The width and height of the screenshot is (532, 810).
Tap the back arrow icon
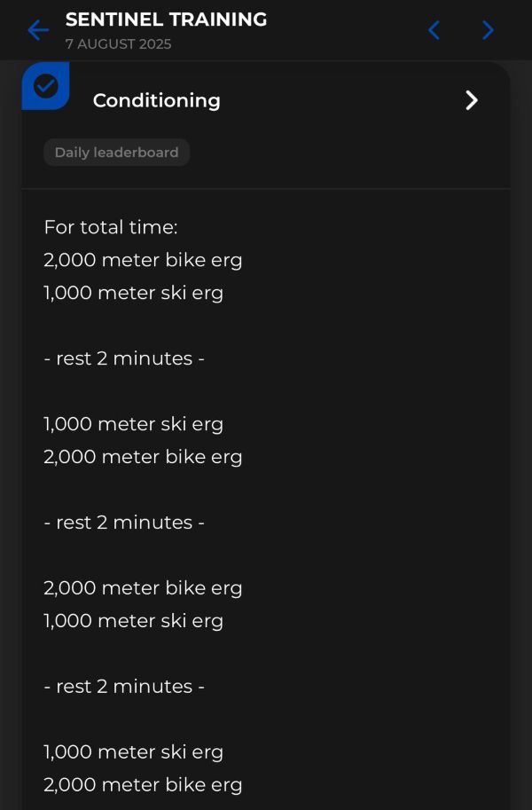(37, 30)
